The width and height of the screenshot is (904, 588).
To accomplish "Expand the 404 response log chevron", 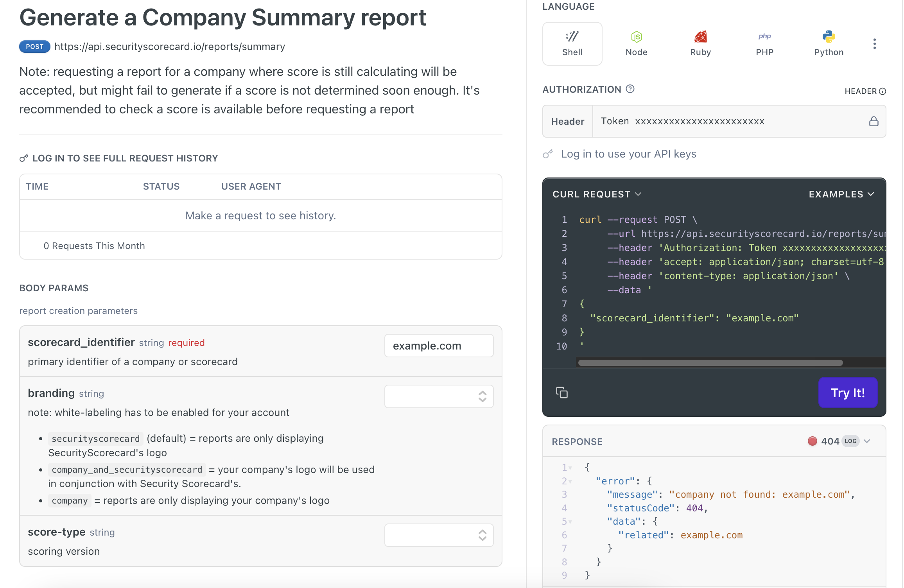I will click(x=867, y=441).
